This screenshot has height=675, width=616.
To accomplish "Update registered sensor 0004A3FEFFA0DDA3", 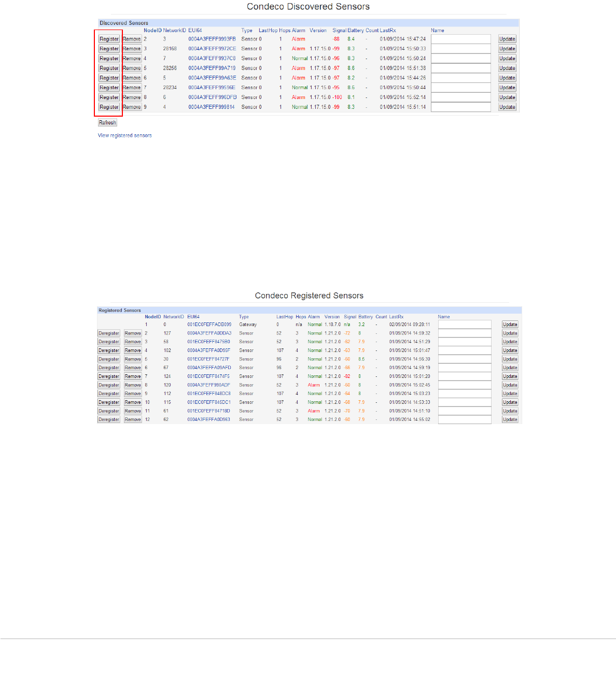I will [x=510, y=333].
